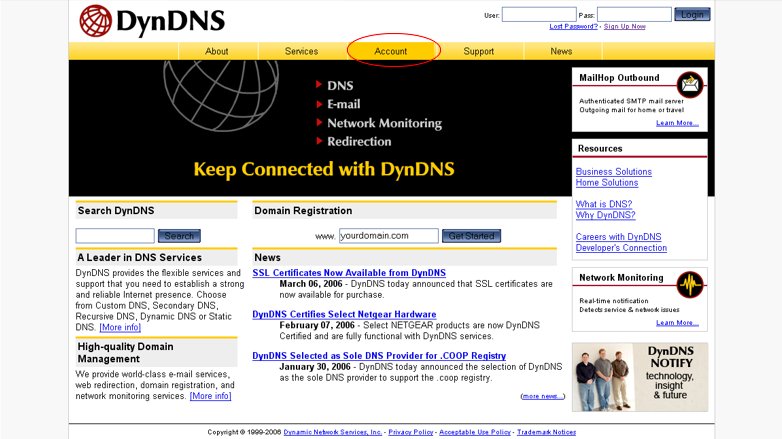Open the Lost Password link
Image resolution: width=782 pixels, height=439 pixels.
573,27
